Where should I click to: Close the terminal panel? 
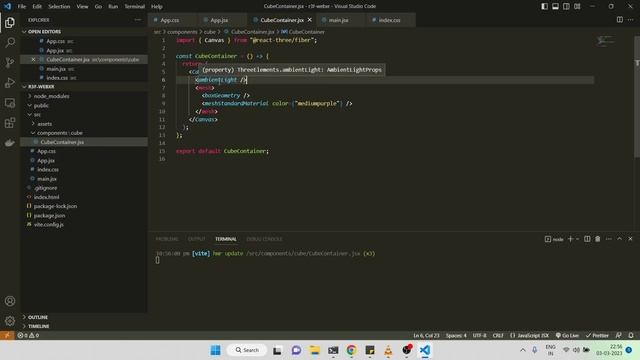pyautogui.click(x=630, y=239)
